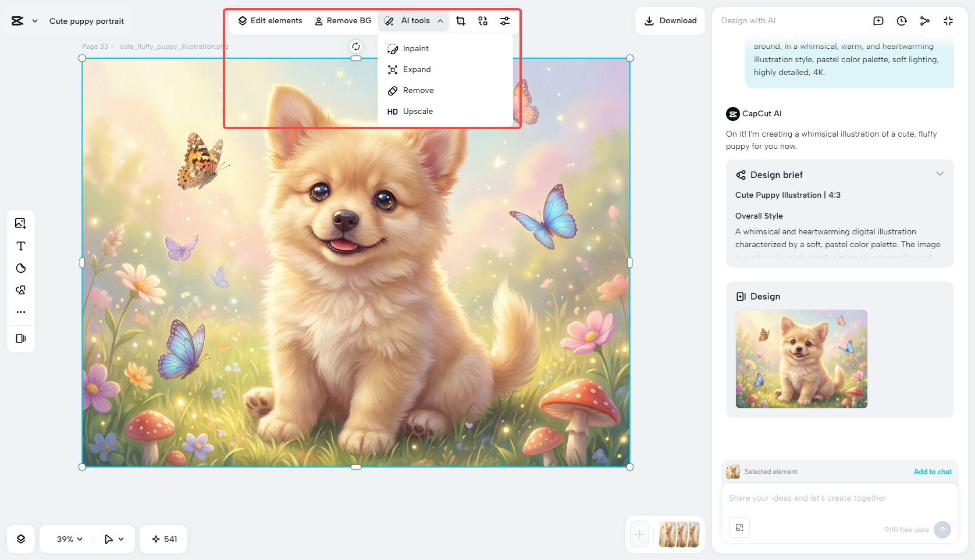The width and height of the screenshot is (975, 560).
Task: Open the cursor mode dropdown near the zoom control
Action: (113, 539)
